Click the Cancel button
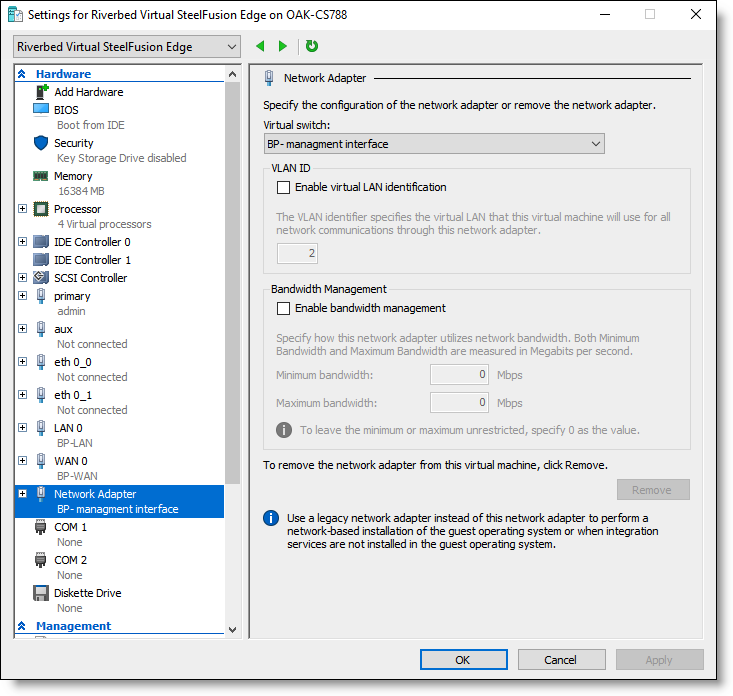 point(561,660)
